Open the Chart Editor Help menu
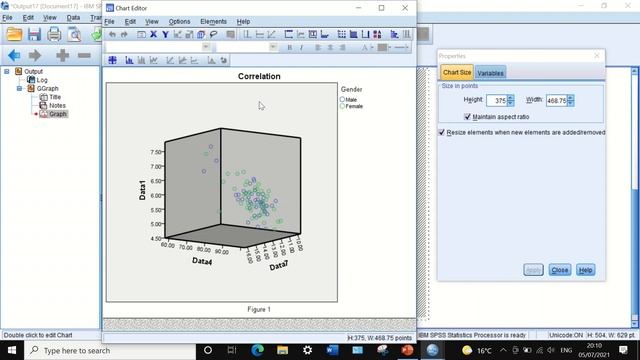 (243, 22)
